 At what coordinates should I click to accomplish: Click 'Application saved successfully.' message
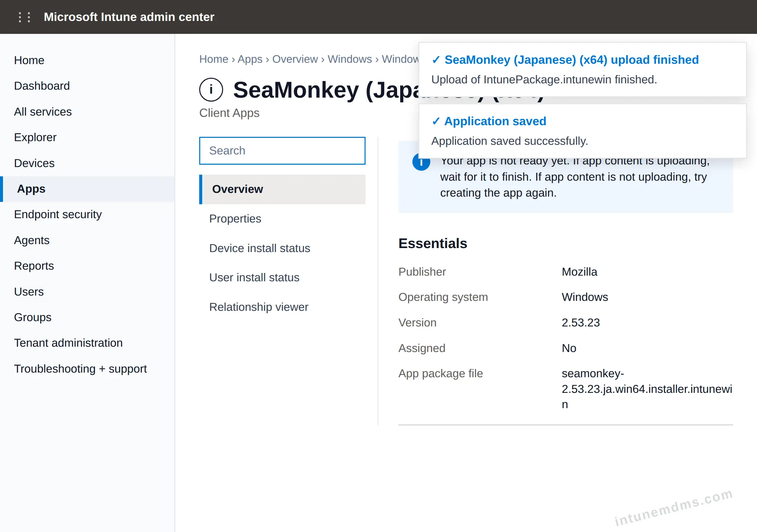pyautogui.click(x=510, y=141)
